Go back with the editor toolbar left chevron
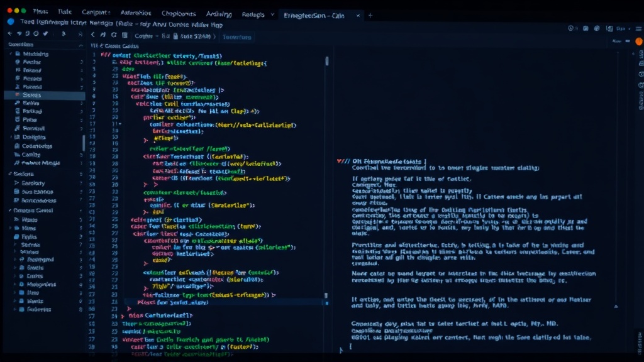This screenshot has width=644, height=362. coord(93,35)
